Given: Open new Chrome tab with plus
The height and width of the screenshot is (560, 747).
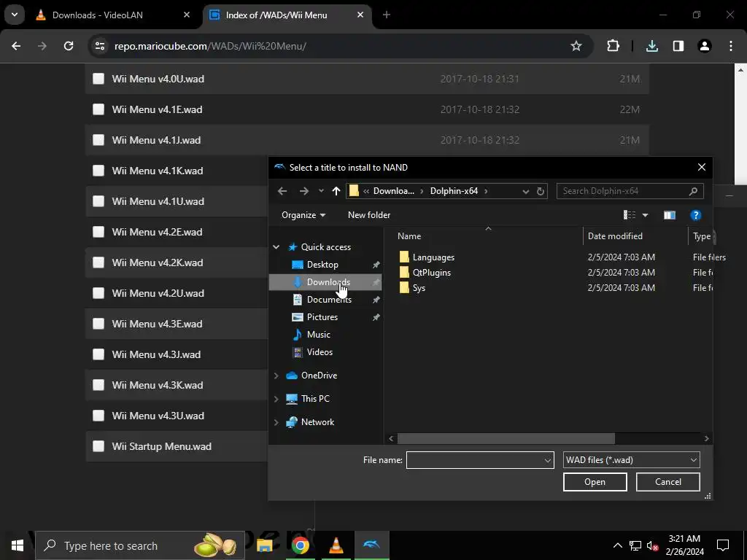Looking at the screenshot, I should point(387,15).
